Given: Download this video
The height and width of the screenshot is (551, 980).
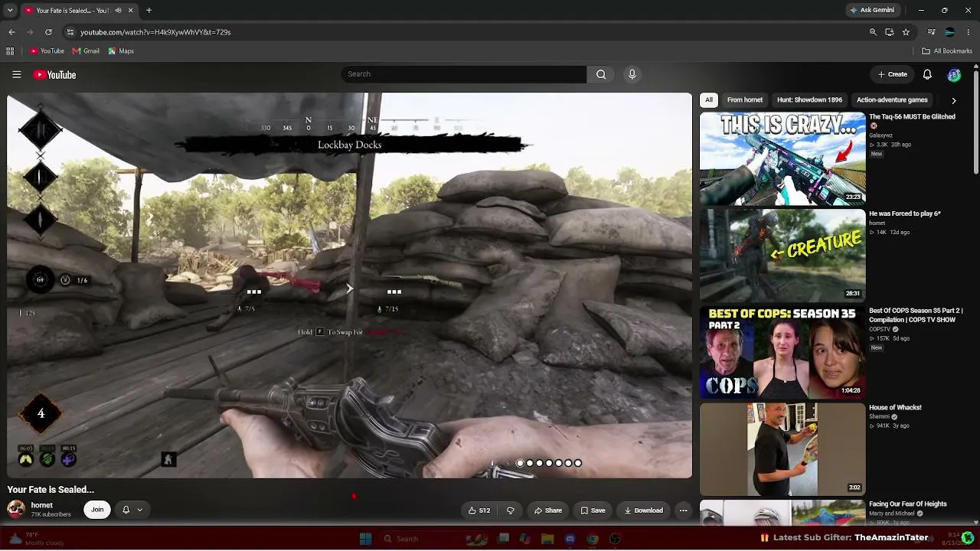Looking at the screenshot, I should (x=643, y=510).
